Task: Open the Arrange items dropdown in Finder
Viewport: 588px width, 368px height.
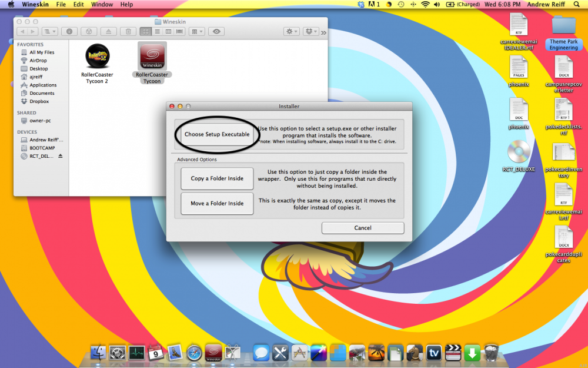Action: 196,31
